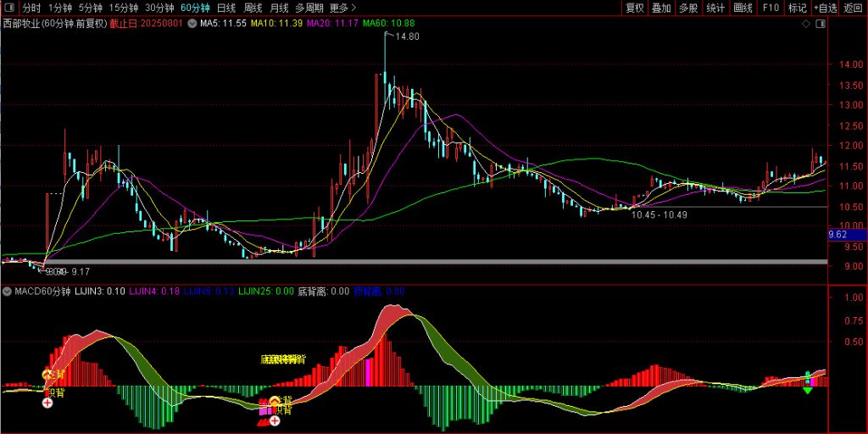The width and height of the screenshot is (868, 434).
Task: Switch to the 30分钟 period tab
Action: [159, 8]
